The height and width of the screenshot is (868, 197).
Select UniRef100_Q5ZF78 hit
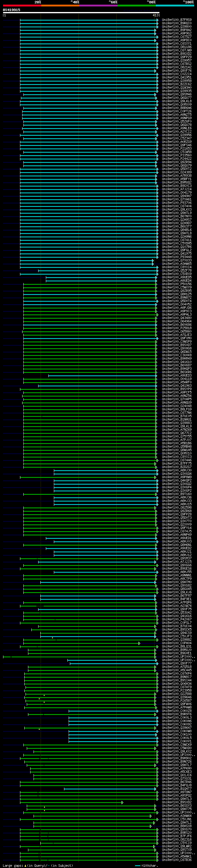coord(177,271)
